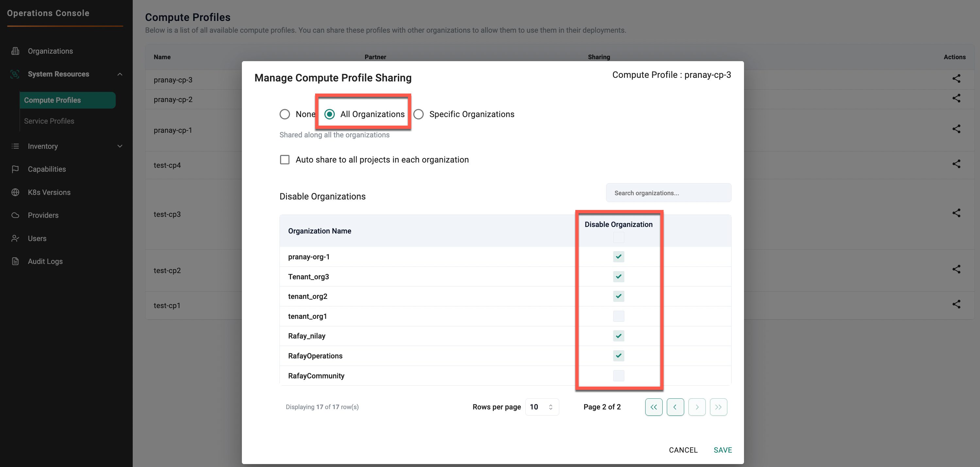
Task: Click share icon for test-cp4 row
Action: coord(956,164)
